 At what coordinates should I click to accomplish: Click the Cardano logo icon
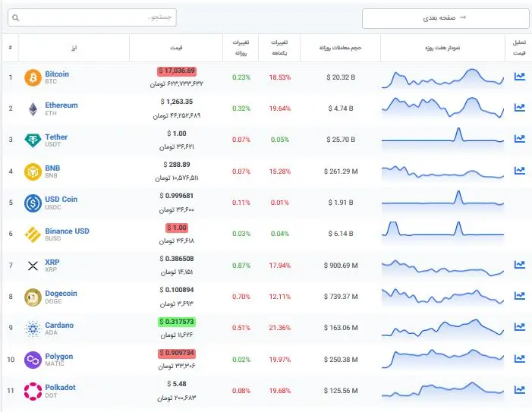pos(33,329)
